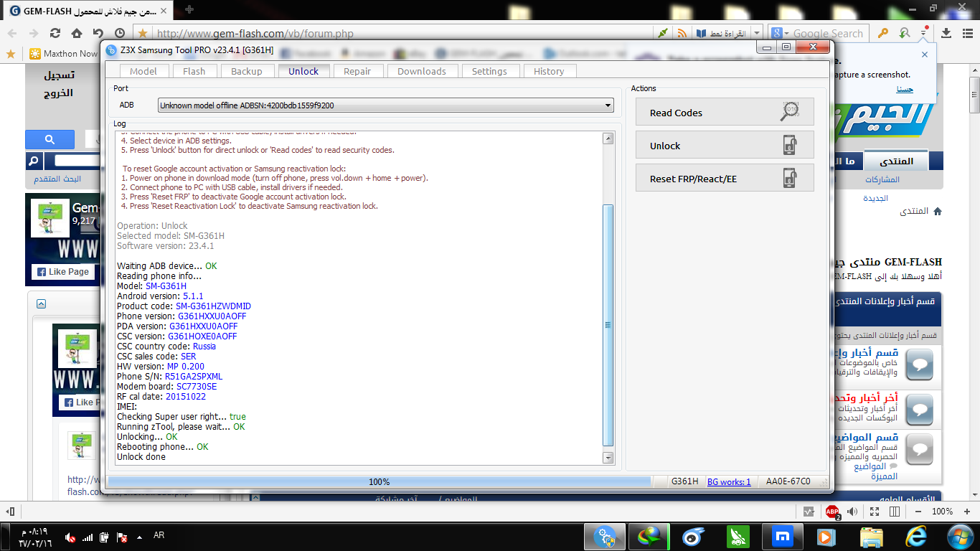Click the blue website search button
This screenshot has width=980, height=551.
coord(50,139)
